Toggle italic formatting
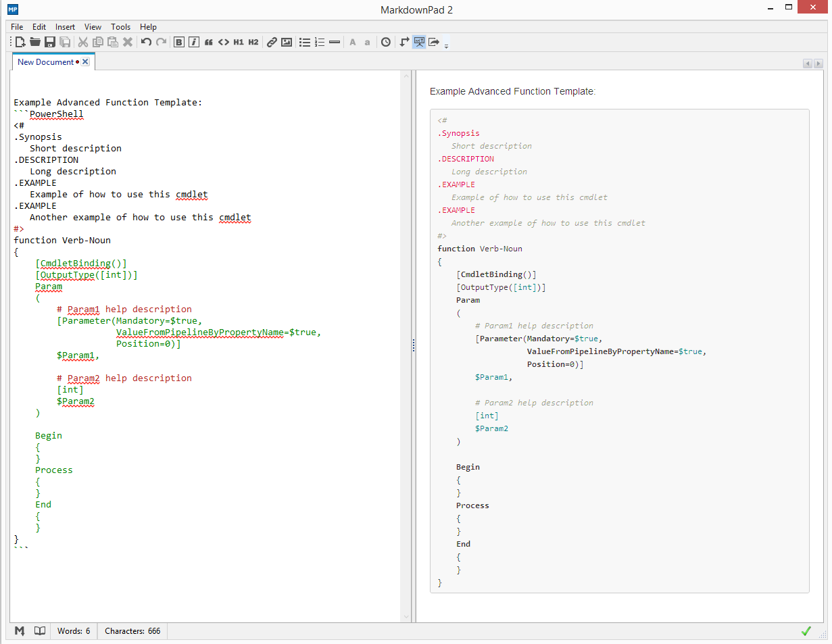This screenshot has width=832, height=644. point(194,42)
